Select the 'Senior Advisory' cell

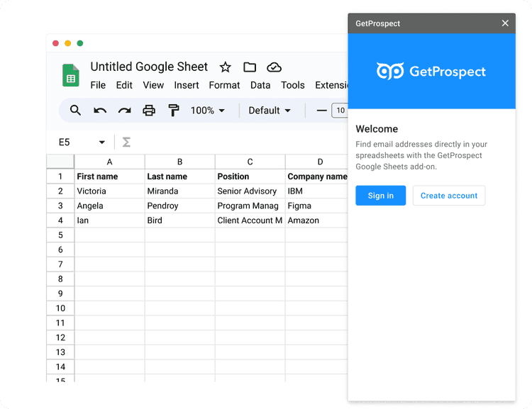pos(250,191)
